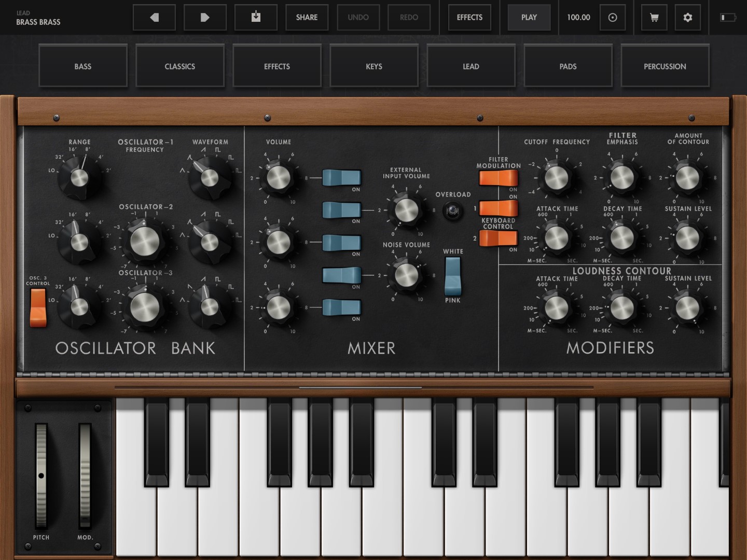Click the Mod wheel slider

[85, 475]
